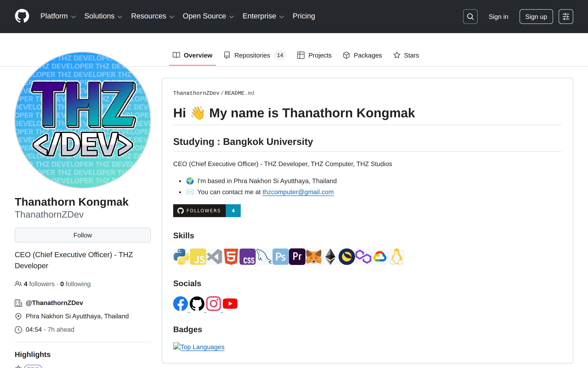View the 4 followers list

pyautogui.click(x=39, y=284)
